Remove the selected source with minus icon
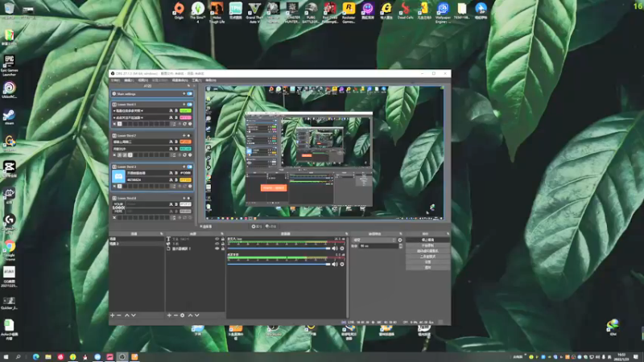Screen dimensions: 644x362 [175, 315]
